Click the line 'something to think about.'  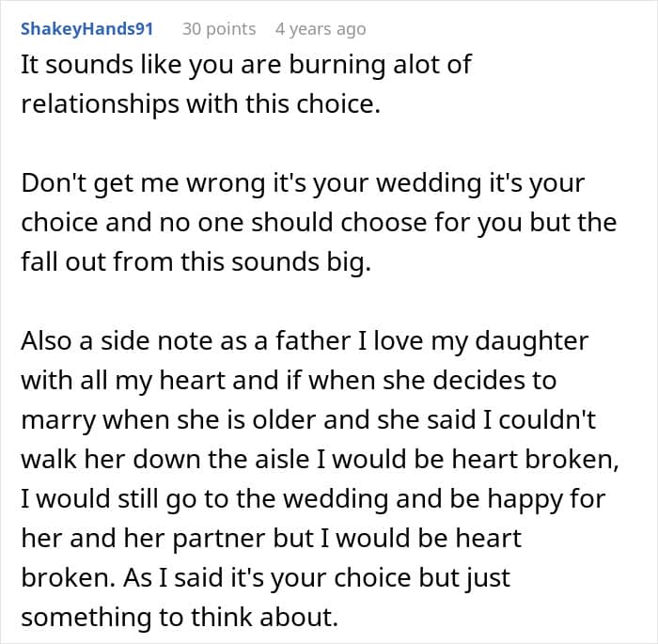(180, 618)
